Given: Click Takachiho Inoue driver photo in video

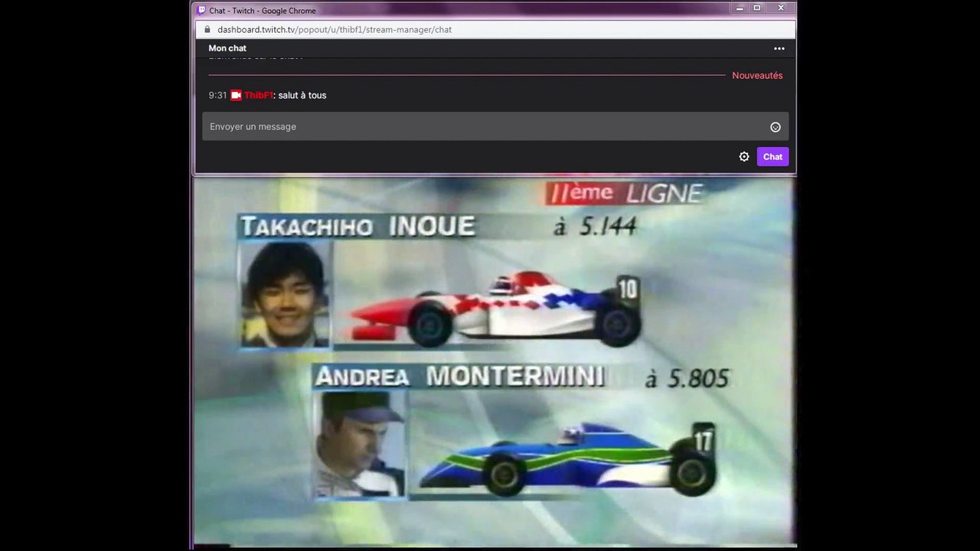Looking at the screenshot, I should click(285, 295).
